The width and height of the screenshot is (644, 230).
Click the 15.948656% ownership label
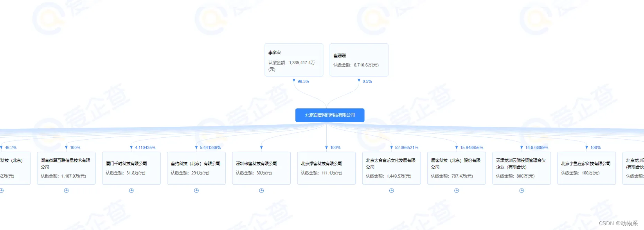click(x=471, y=147)
